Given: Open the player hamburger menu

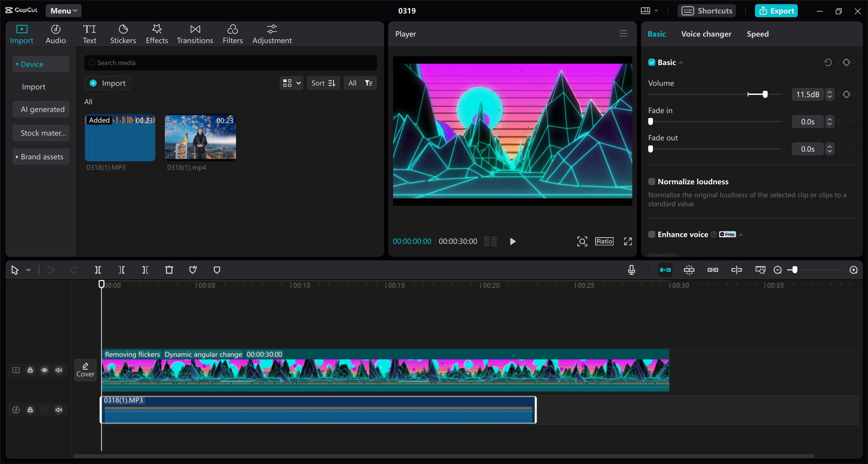Looking at the screenshot, I should click(623, 34).
